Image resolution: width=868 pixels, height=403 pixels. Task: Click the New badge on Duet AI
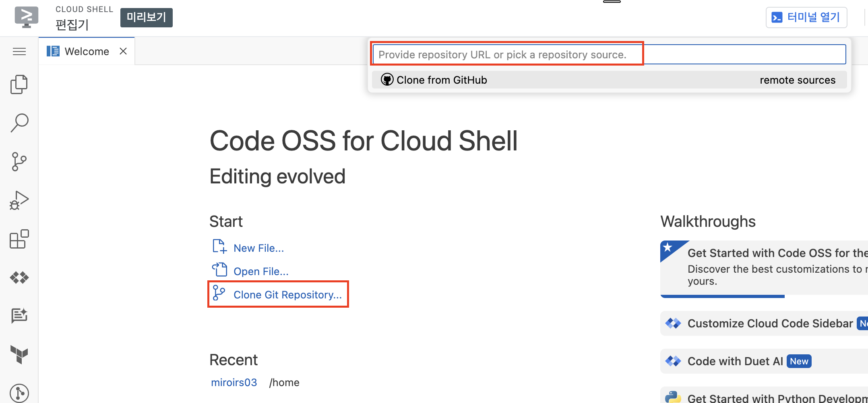pyautogui.click(x=799, y=361)
